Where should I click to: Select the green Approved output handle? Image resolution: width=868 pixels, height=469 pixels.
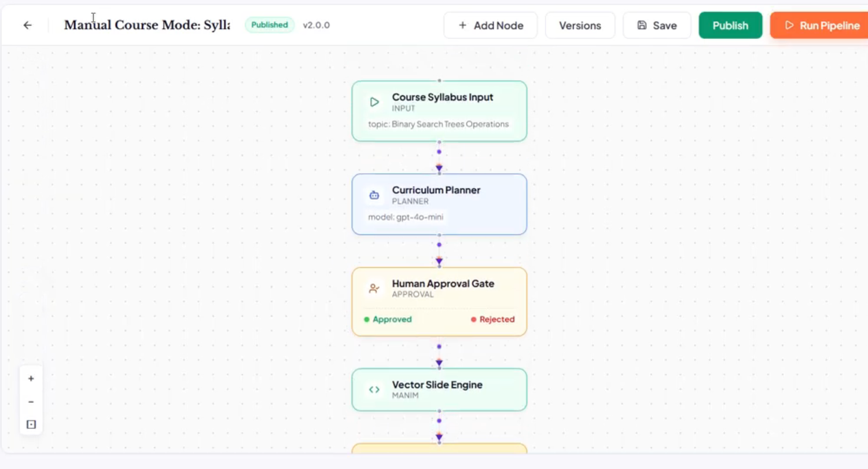366,319
